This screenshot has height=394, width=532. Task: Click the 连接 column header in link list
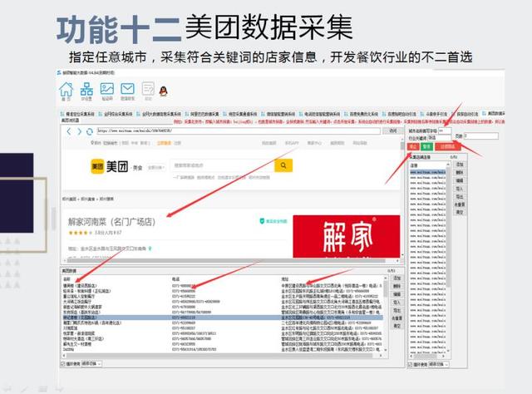[x=414, y=165]
